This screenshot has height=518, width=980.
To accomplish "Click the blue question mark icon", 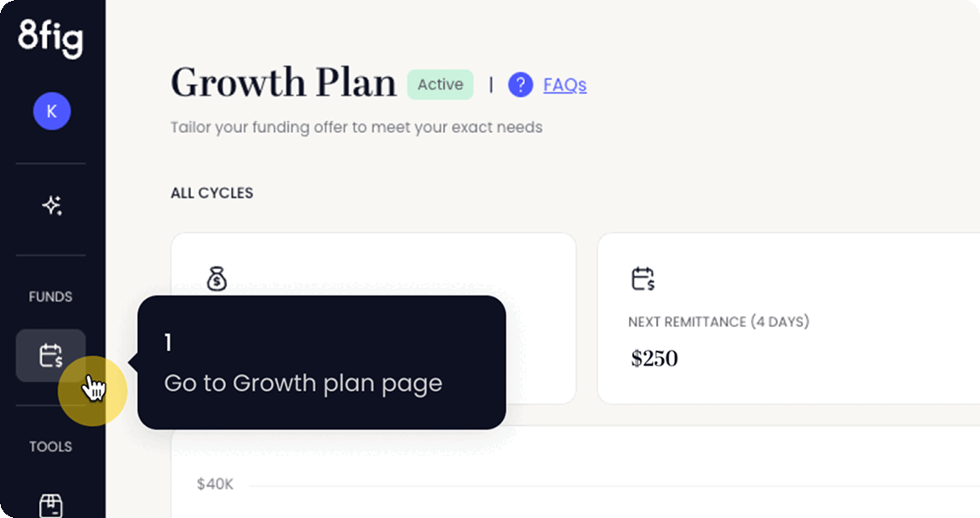I will point(520,84).
